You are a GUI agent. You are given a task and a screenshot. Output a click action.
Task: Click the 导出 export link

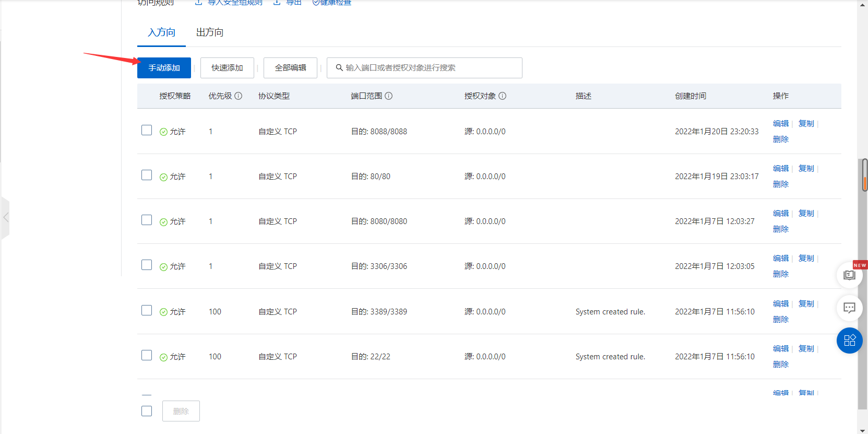[294, 3]
